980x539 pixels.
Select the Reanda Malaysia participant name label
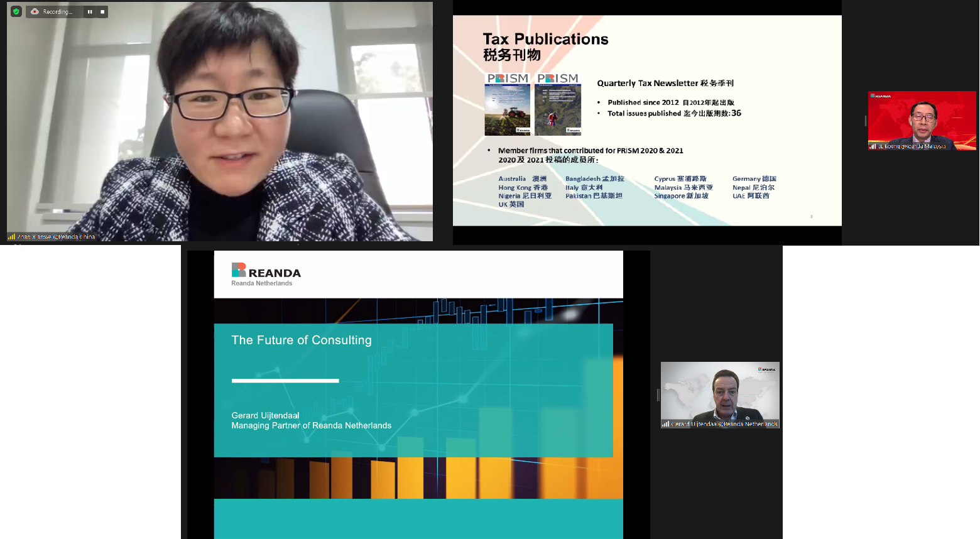click(x=912, y=146)
